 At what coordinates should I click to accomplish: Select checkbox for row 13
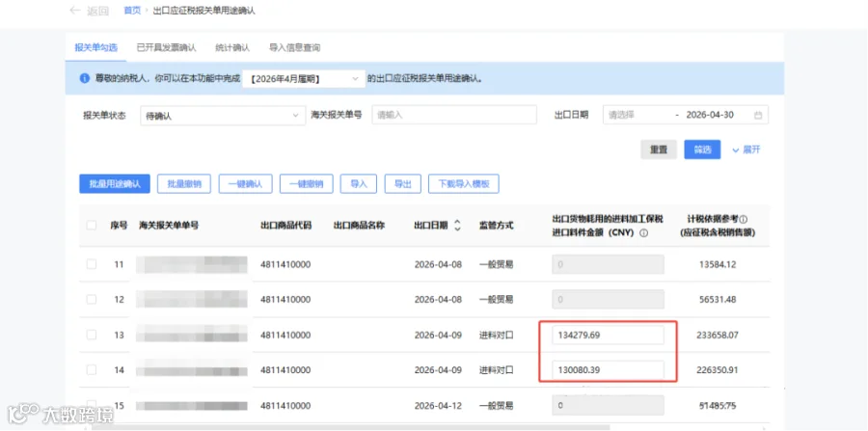[92, 335]
